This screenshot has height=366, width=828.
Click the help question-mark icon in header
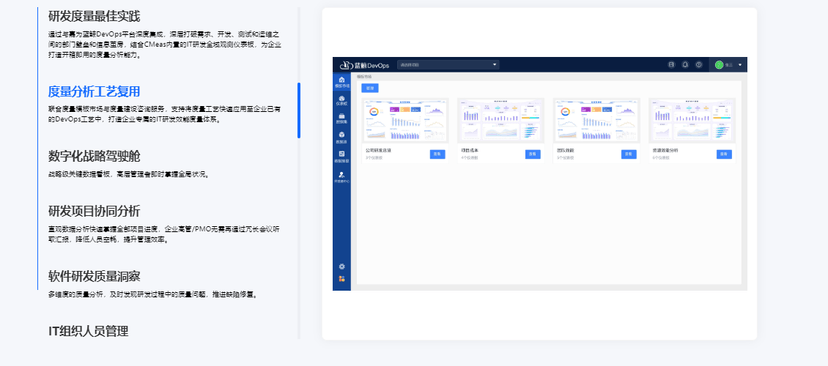[699, 64]
